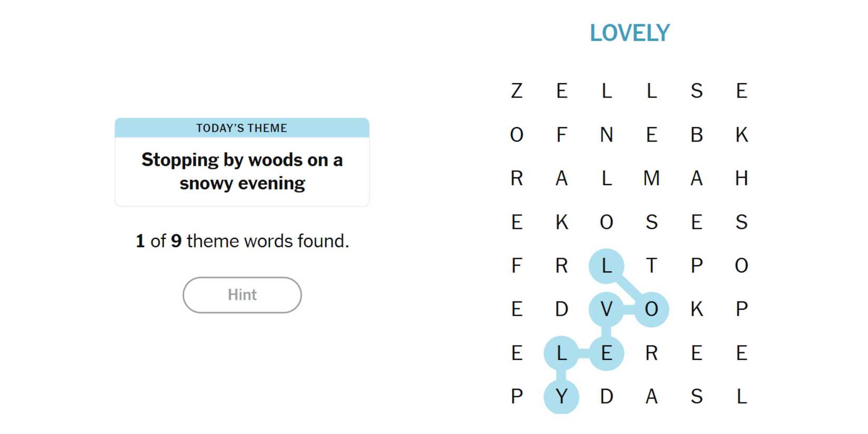
Task: Select the letter Z in the grid
Action: coord(517,91)
